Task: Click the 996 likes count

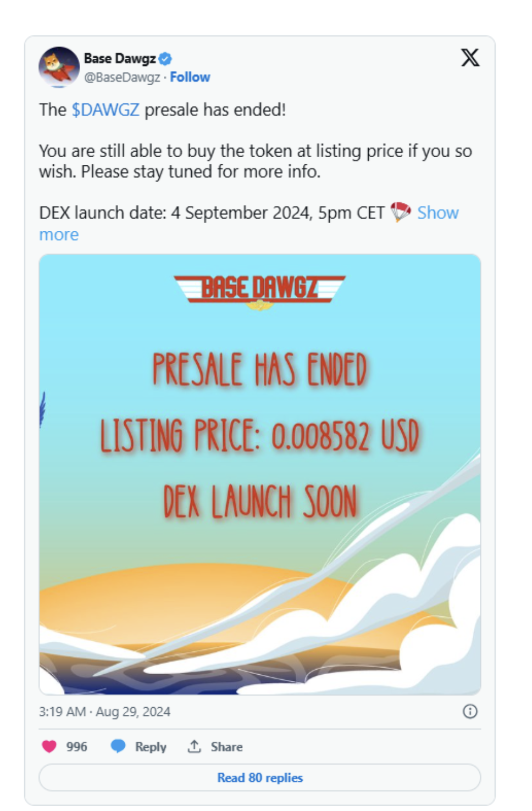Action: click(x=77, y=747)
